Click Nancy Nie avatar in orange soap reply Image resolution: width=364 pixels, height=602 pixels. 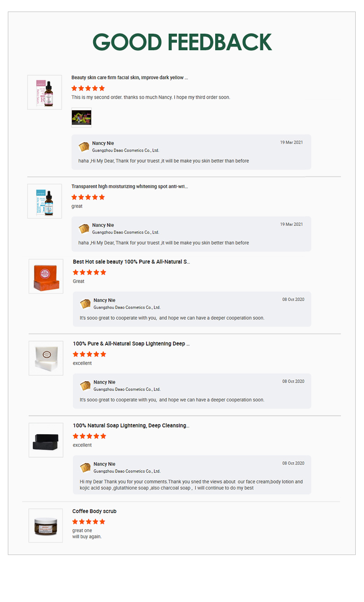(85, 304)
